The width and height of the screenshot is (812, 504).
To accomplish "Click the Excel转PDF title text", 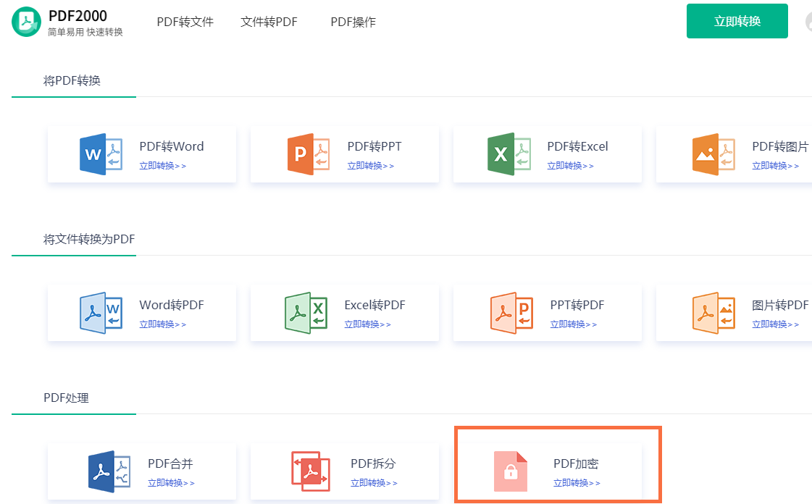I will tap(375, 306).
